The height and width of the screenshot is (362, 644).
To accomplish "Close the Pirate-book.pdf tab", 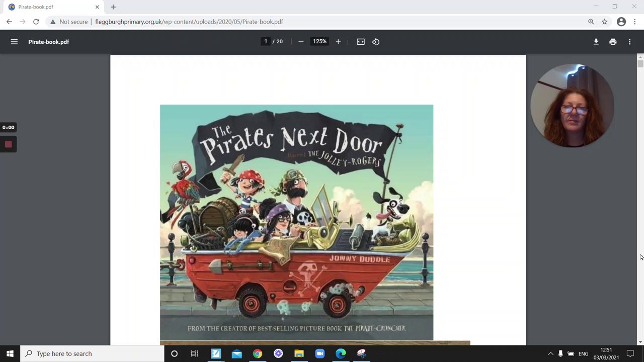I will [97, 7].
